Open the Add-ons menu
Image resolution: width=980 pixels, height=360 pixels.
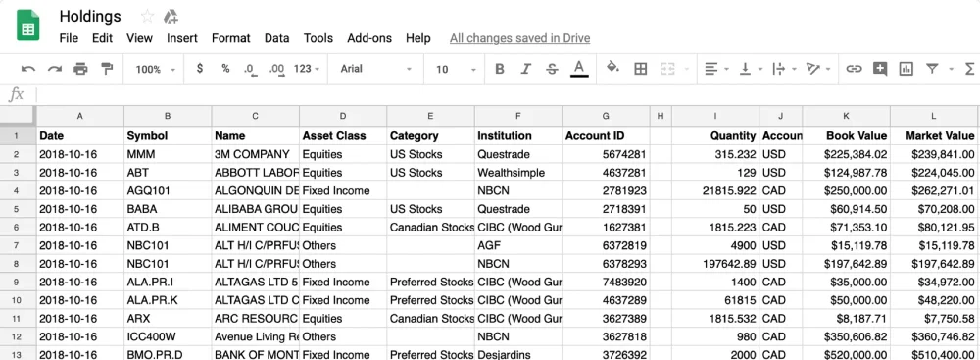tap(369, 38)
